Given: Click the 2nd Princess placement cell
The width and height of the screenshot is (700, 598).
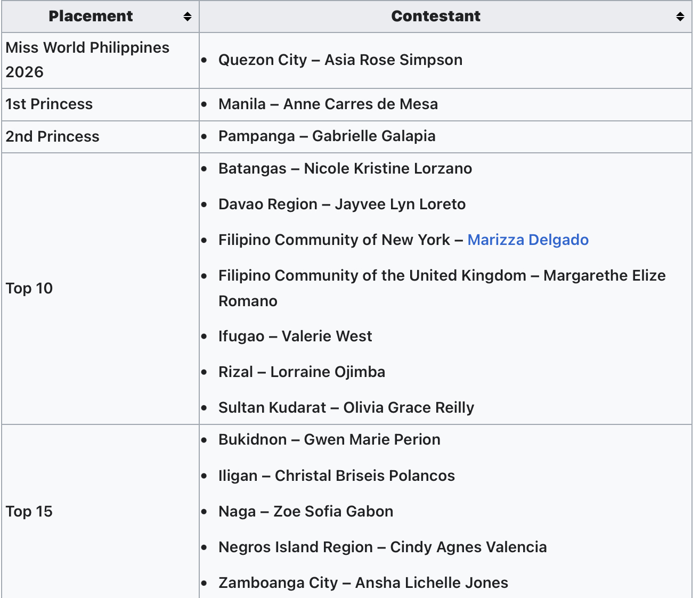Looking at the screenshot, I should click(x=52, y=136).
